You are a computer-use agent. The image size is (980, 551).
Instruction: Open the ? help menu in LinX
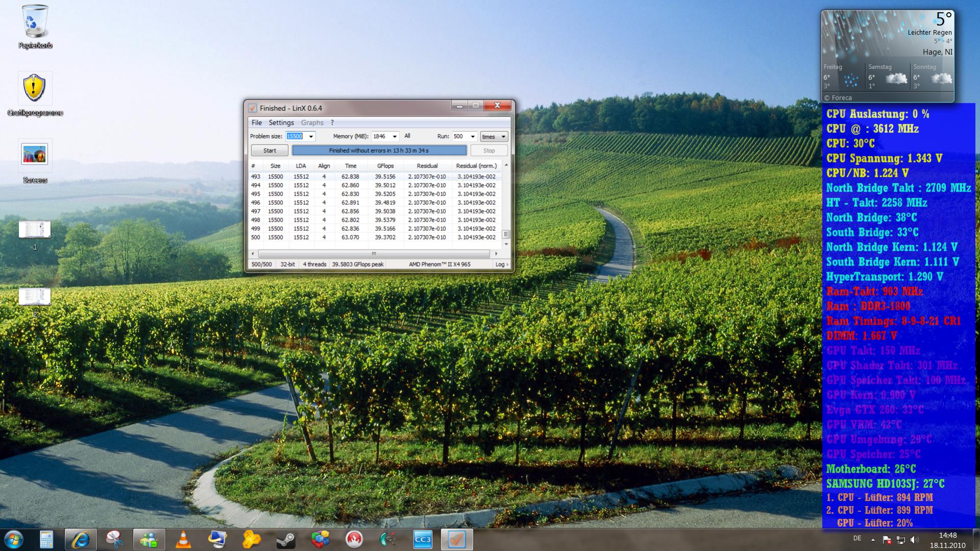pyautogui.click(x=332, y=123)
